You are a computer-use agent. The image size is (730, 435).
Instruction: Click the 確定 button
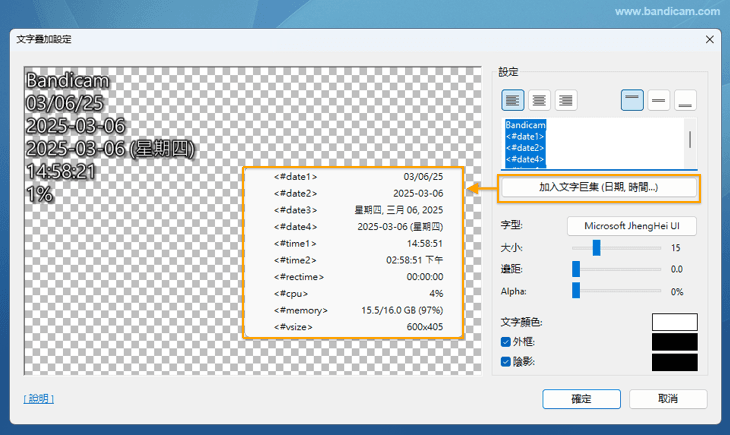point(581,399)
